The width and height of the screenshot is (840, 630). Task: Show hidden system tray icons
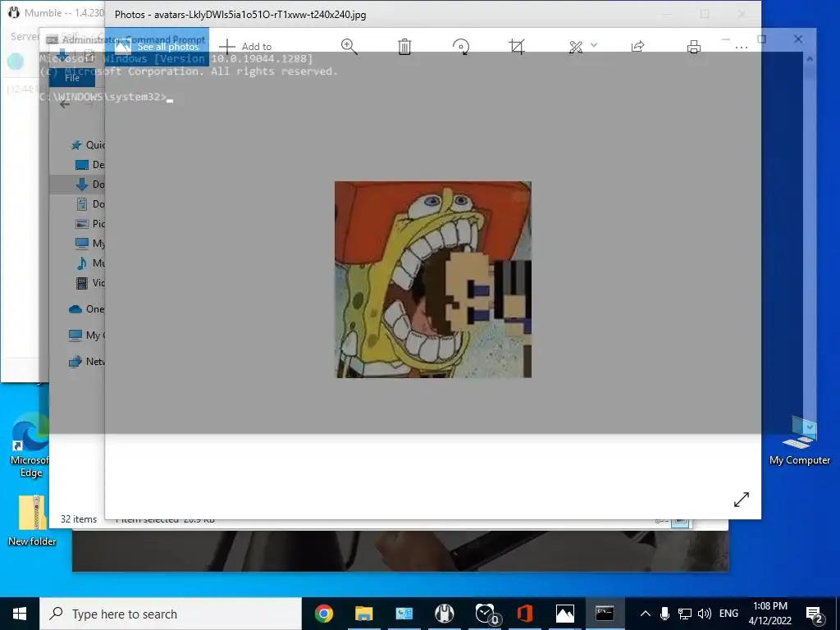tap(646, 614)
